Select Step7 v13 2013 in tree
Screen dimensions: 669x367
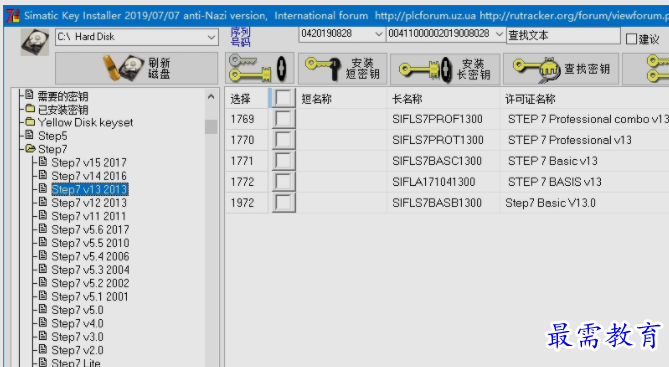point(90,189)
